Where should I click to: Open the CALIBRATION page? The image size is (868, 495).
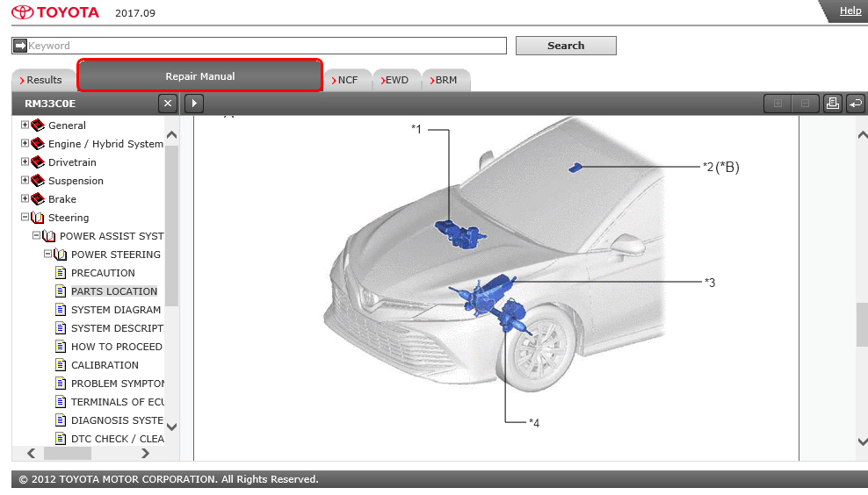[x=105, y=365]
